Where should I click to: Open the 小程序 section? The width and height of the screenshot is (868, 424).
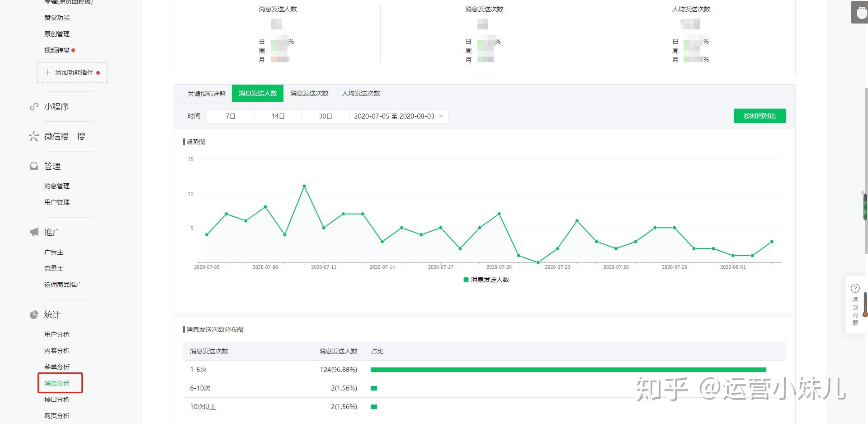pyautogui.click(x=57, y=107)
